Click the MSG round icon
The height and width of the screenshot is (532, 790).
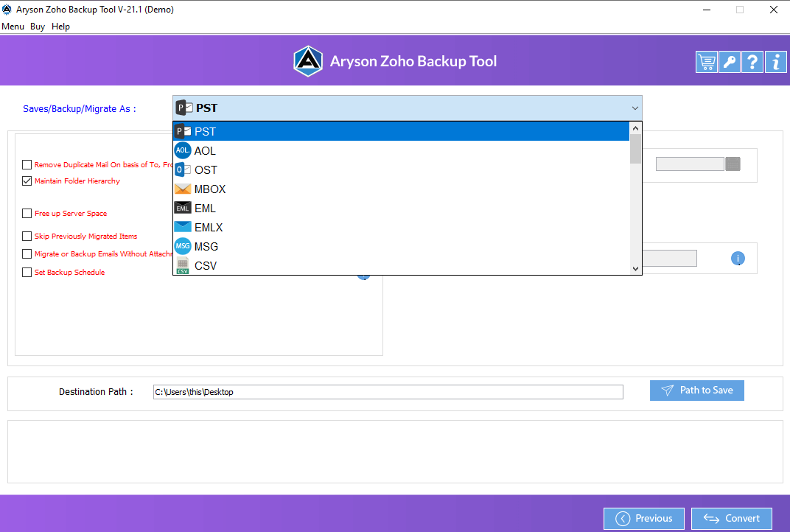pos(182,246)
